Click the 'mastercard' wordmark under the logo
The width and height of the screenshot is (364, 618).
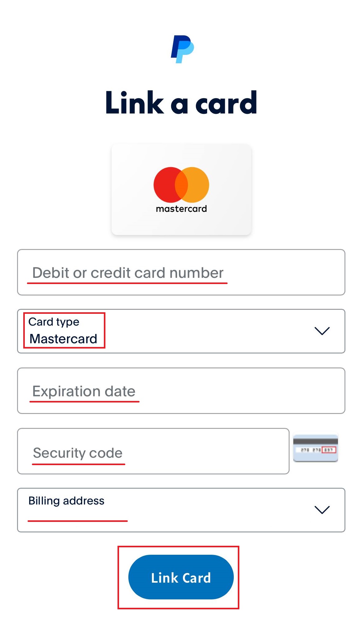181,209
